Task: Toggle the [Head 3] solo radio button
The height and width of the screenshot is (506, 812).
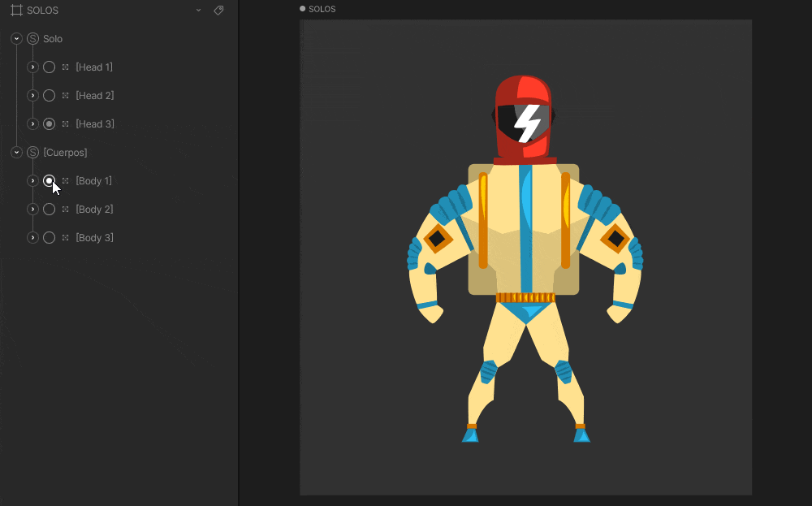Action: [x=50, y=123]
